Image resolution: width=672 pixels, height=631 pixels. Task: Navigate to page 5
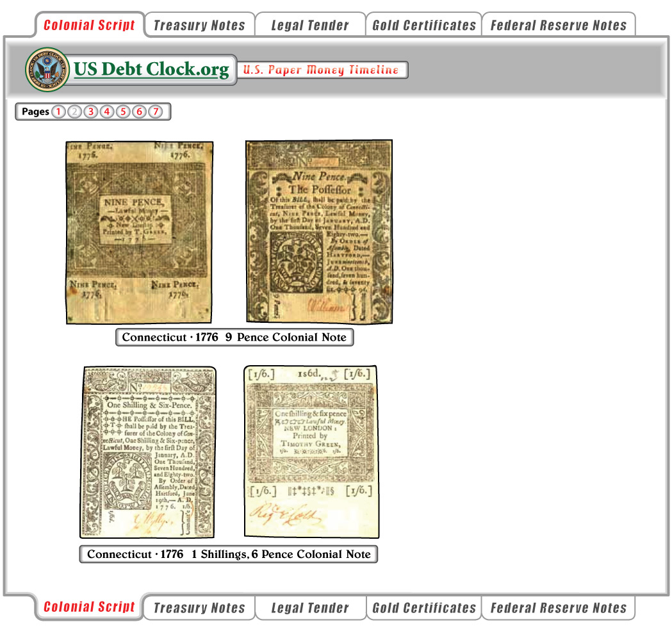123,112
